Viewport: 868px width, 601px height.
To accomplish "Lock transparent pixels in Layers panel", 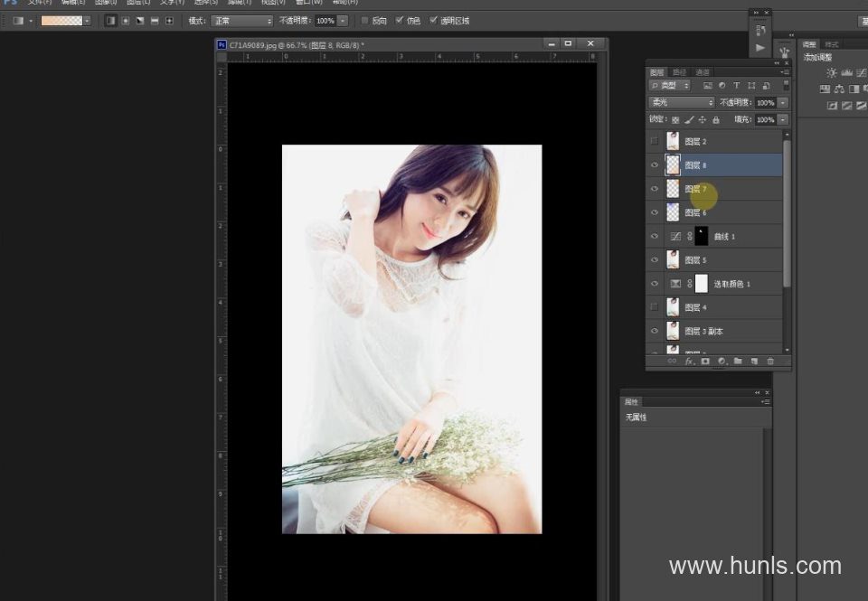I will pyautogui.click(x=675, y=119).
